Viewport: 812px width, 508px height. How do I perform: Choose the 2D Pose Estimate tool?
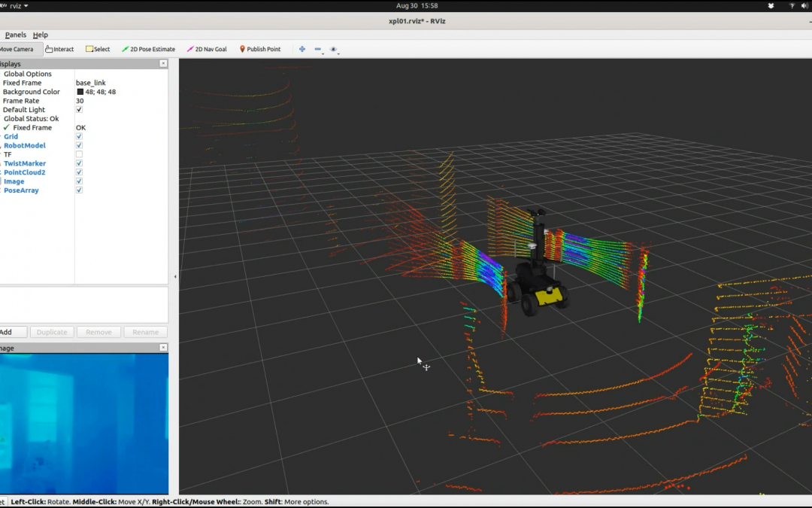click(x=148, y=49)
